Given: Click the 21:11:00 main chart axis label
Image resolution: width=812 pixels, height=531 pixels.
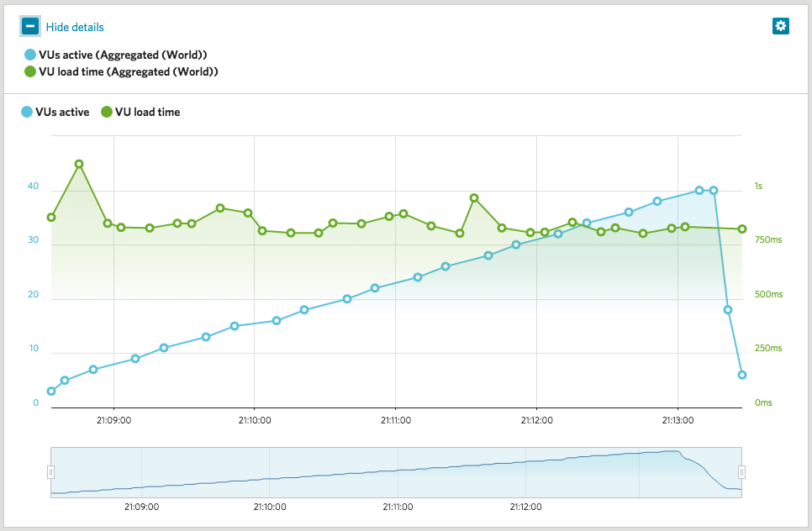Looking at the screenshot, I should [x=396, y=420].
